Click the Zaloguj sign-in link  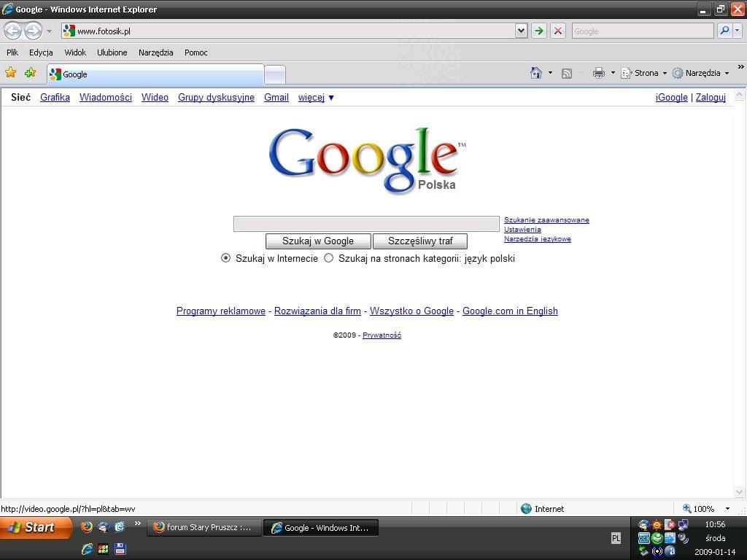(x=711, y=97)
